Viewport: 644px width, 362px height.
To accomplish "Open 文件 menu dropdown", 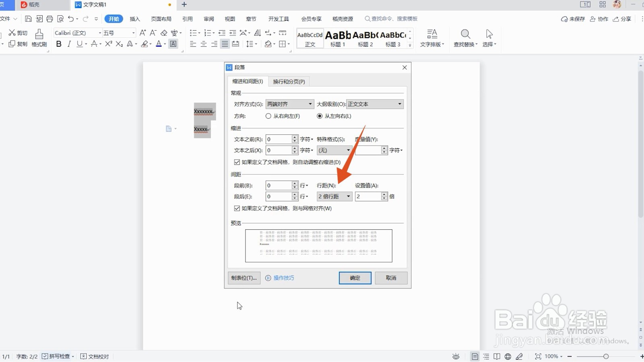I will [9, 19].
